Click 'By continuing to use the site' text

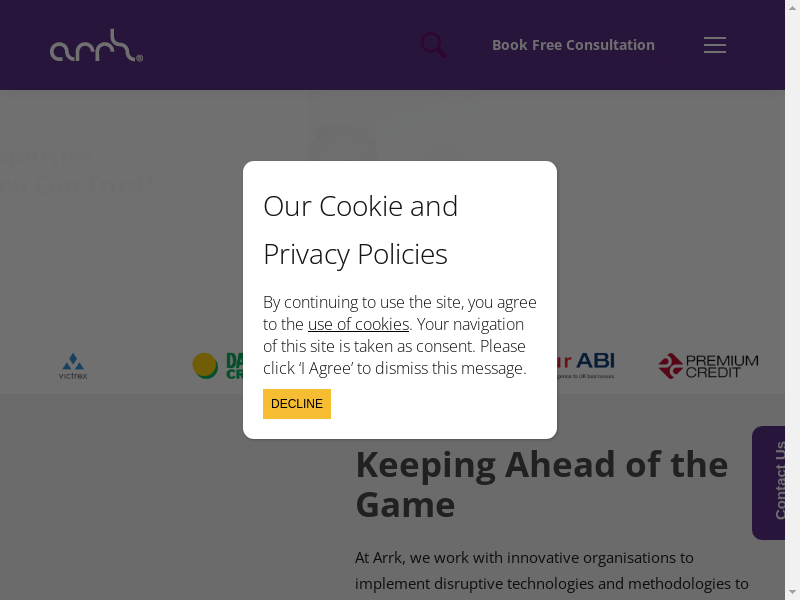(x=400, y=302)
